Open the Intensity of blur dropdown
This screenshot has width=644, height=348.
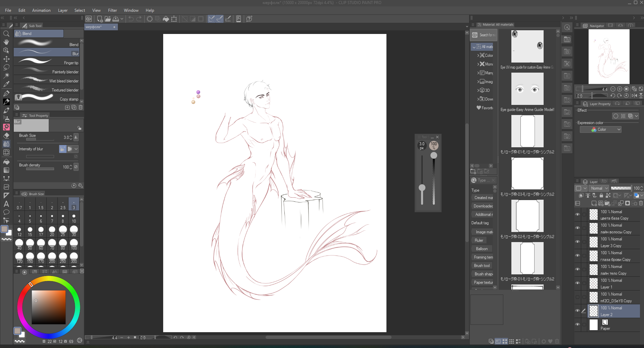coord(76,149)
